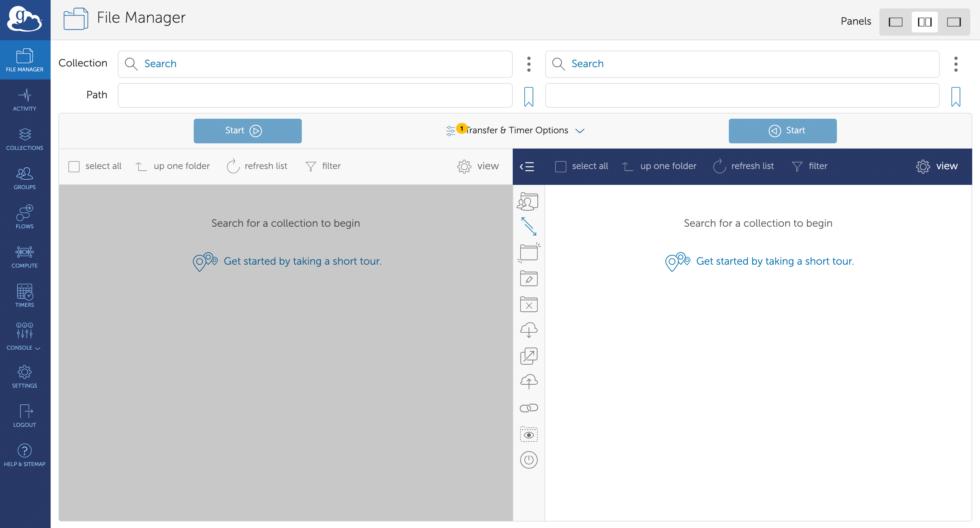
Task: Click the Open in new window icon
Action: point(529,356)
